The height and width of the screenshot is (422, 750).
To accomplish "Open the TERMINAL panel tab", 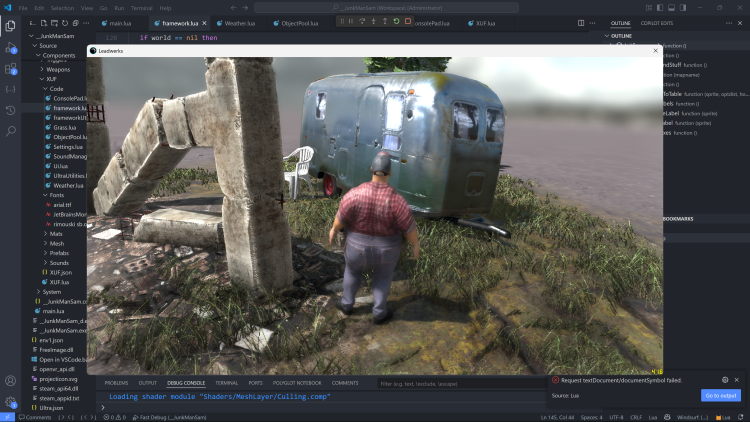I will pos(226,383).
